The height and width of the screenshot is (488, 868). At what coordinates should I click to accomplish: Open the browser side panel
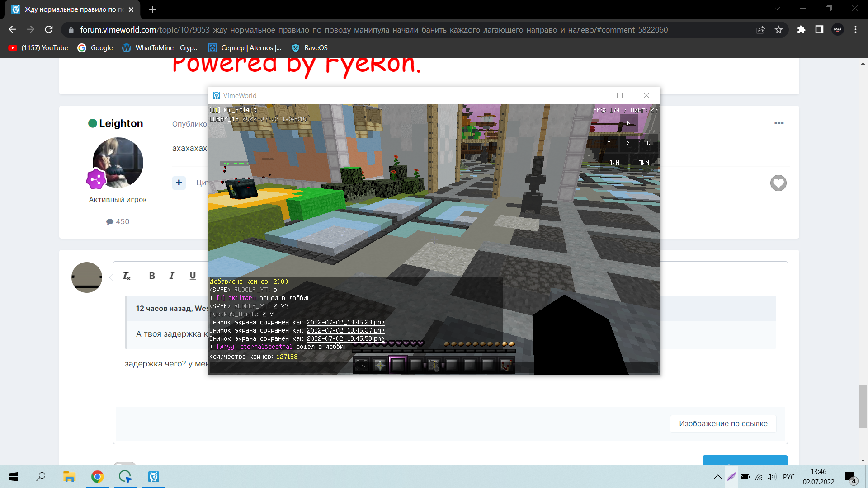[x=819, y=29]
